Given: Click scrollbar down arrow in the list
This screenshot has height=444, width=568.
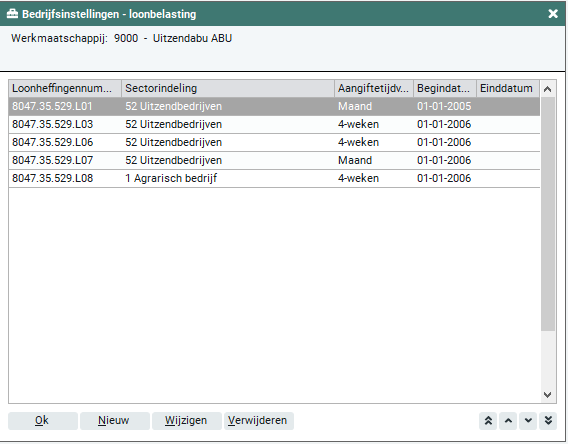Looking at the screenshot, I should 548,394.
